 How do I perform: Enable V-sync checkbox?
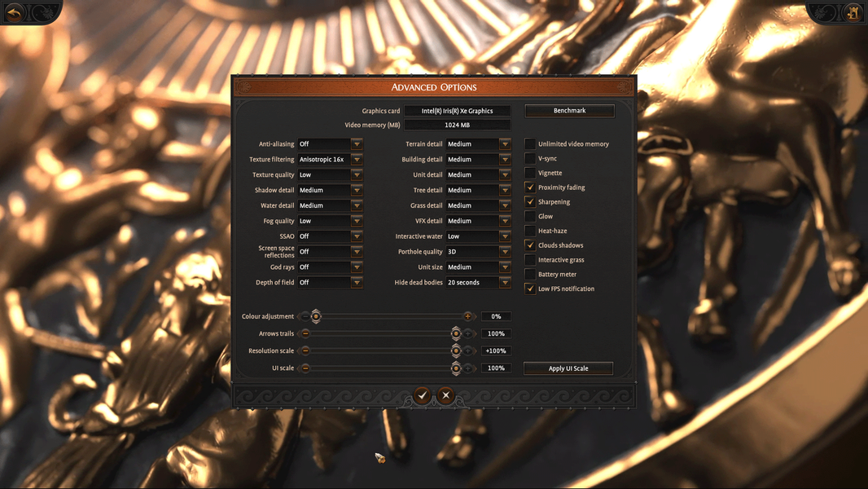pos(530,158)
